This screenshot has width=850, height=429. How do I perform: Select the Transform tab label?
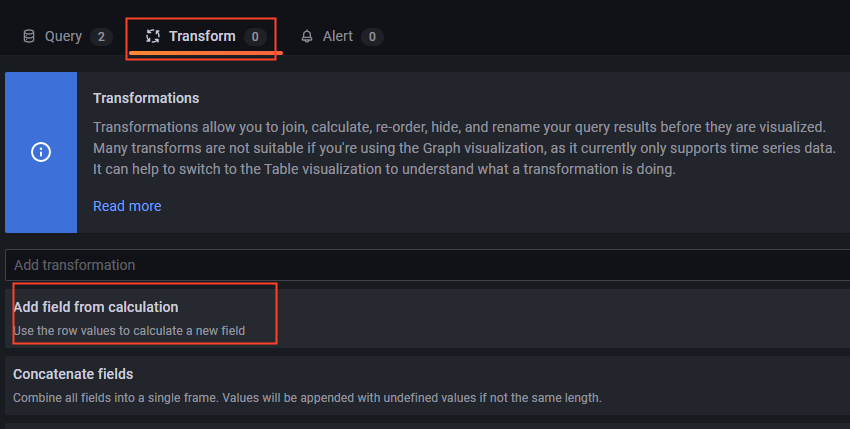[x=202, y=37]
